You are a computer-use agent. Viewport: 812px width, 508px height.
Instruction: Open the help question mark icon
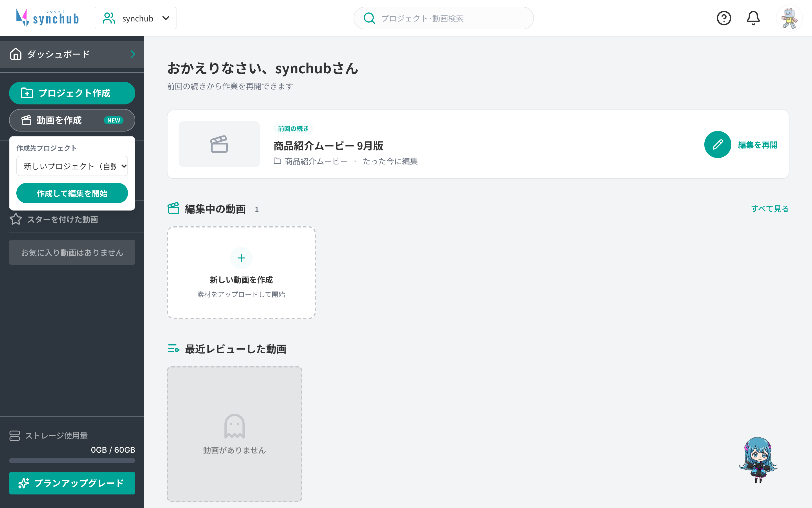tap(724, 18)
